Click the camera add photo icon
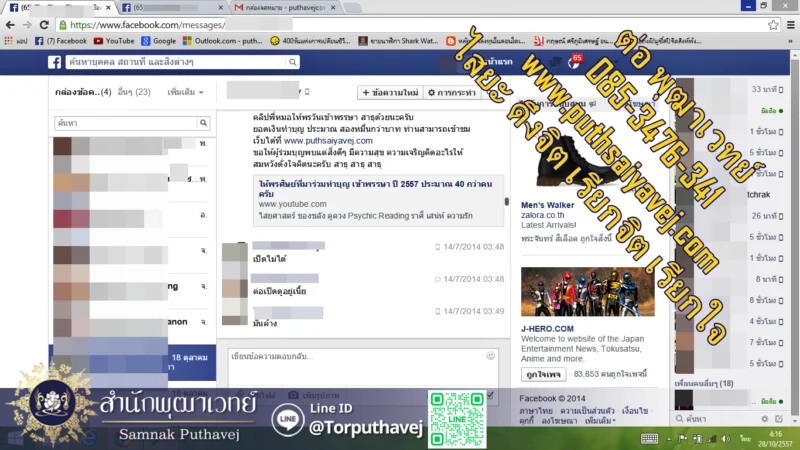 coord(293,395)
